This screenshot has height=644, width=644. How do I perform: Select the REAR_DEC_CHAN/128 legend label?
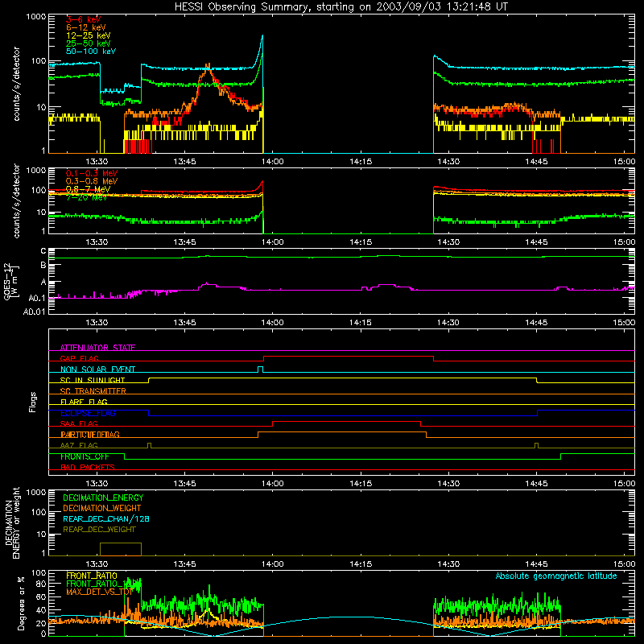(x=106, y=519)
